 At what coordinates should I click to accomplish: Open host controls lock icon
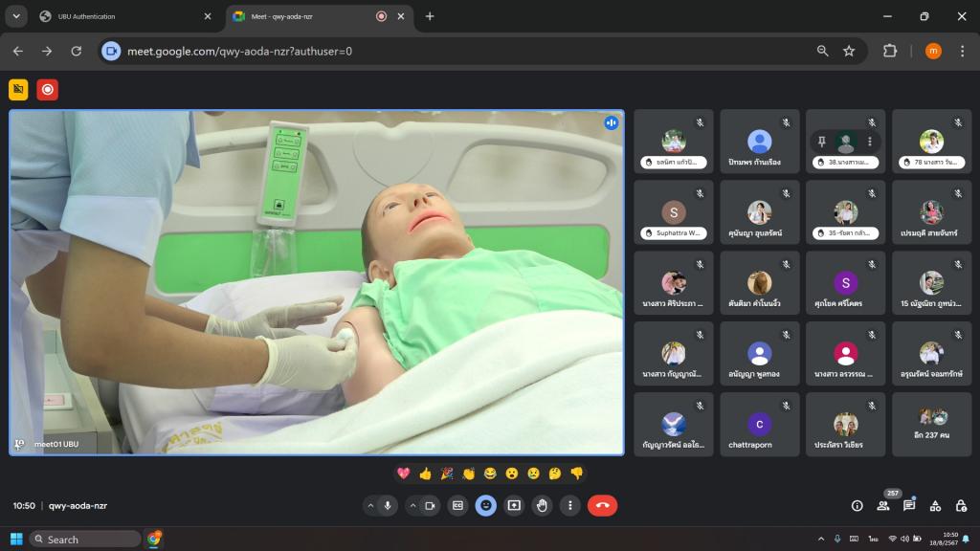pos(961,505)
